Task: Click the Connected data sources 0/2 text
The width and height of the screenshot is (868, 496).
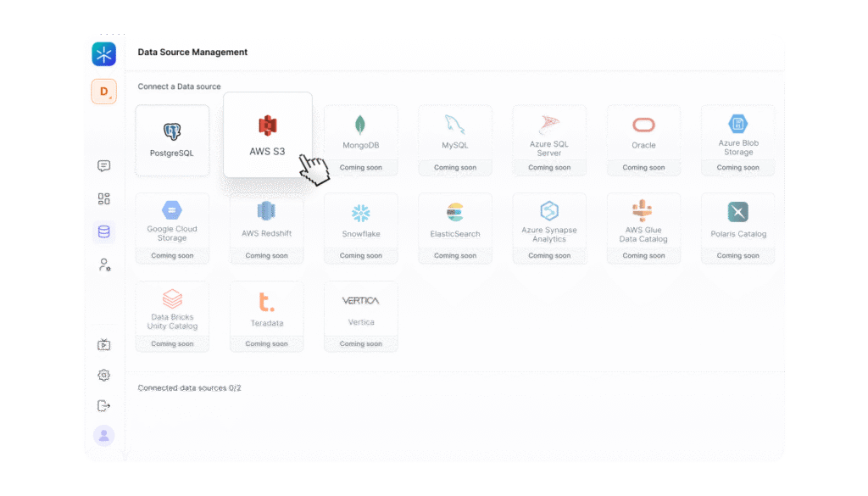Action: coord(189,388)
